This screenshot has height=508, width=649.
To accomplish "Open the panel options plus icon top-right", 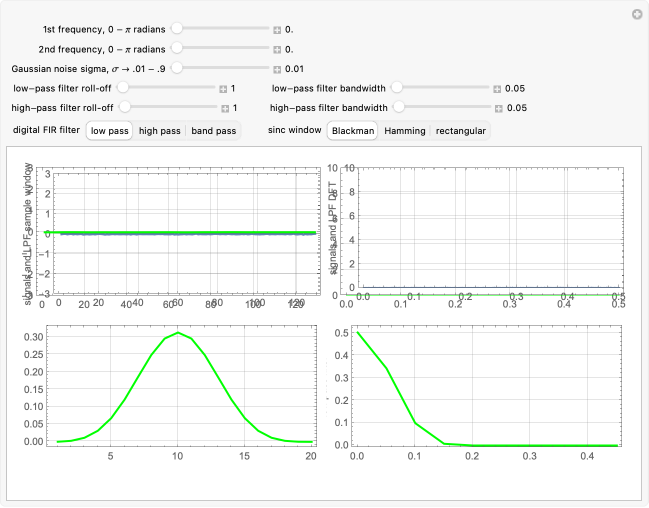I will pos(637,14).
